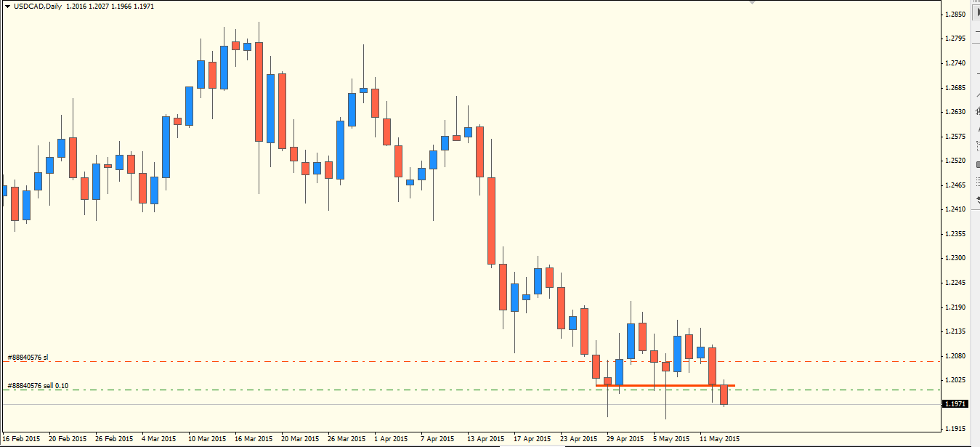Click the 1.2135 price scale label
Screen dimensions: 980x447
coord(956,331)
